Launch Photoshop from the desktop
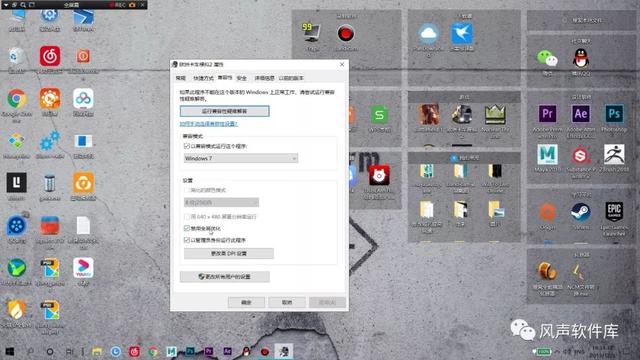 tap(614, 114)
